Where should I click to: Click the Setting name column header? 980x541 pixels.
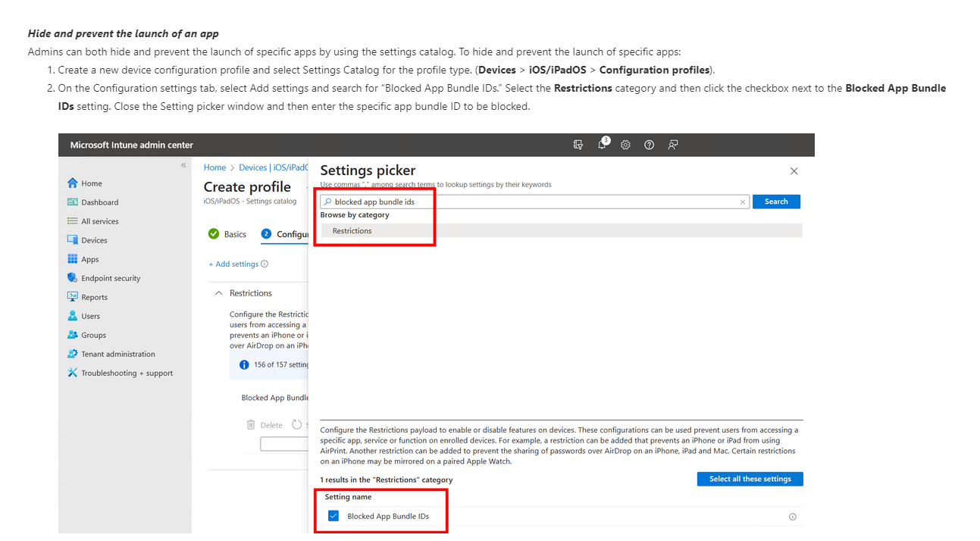coord(348,497)
